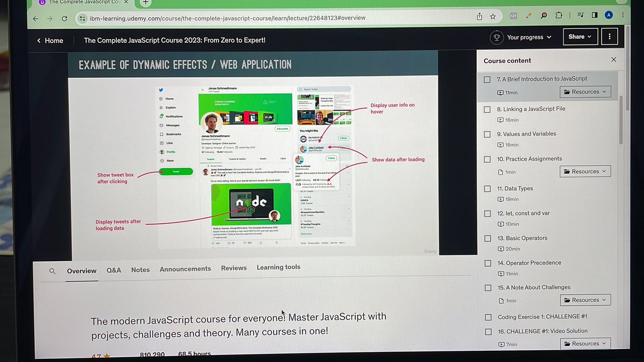
Task: Open the Share dropdown button
Action: pos(580,36)
